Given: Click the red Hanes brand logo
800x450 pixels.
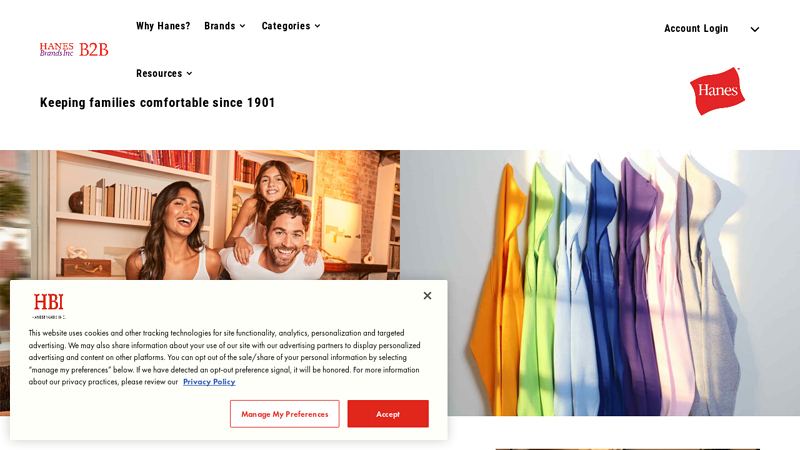Looking at the screenshot, I should [717, 91].
